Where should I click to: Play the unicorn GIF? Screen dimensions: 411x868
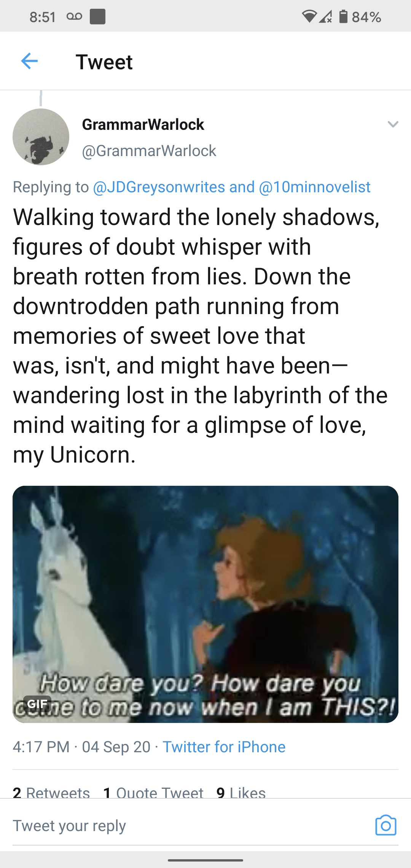click(x=205, y=604)
